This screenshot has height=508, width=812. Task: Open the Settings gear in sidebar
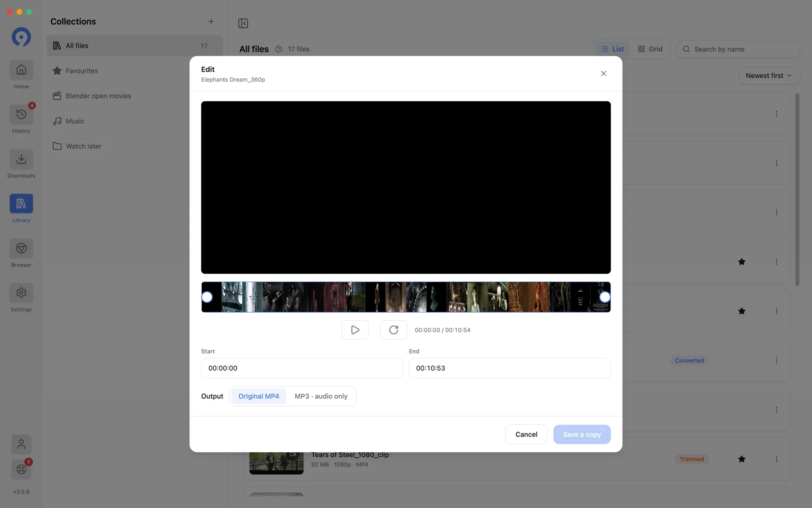coord(21,298)
